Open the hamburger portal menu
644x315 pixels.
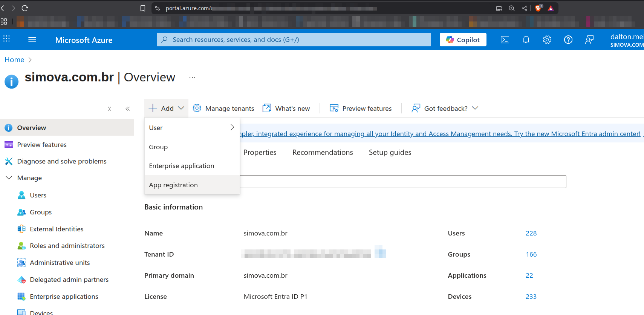point(32,40)
